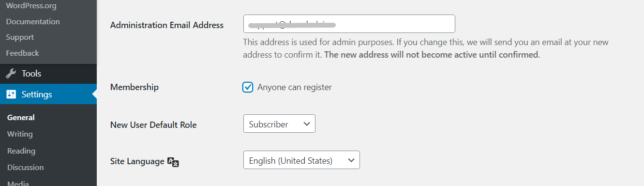Open the Discussion settings page
Image resolution: width=644 pixels, height=186 pixels.
coord(25,167)
